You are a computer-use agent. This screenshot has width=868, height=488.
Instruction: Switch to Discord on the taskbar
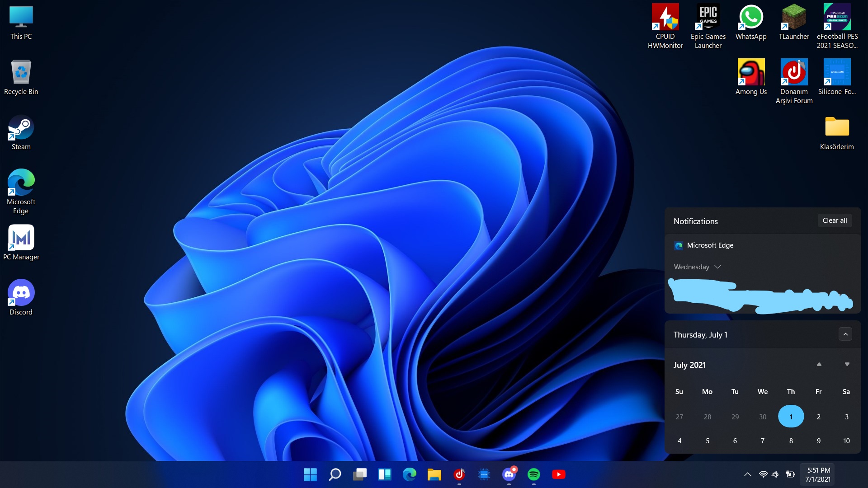[509, 474]
